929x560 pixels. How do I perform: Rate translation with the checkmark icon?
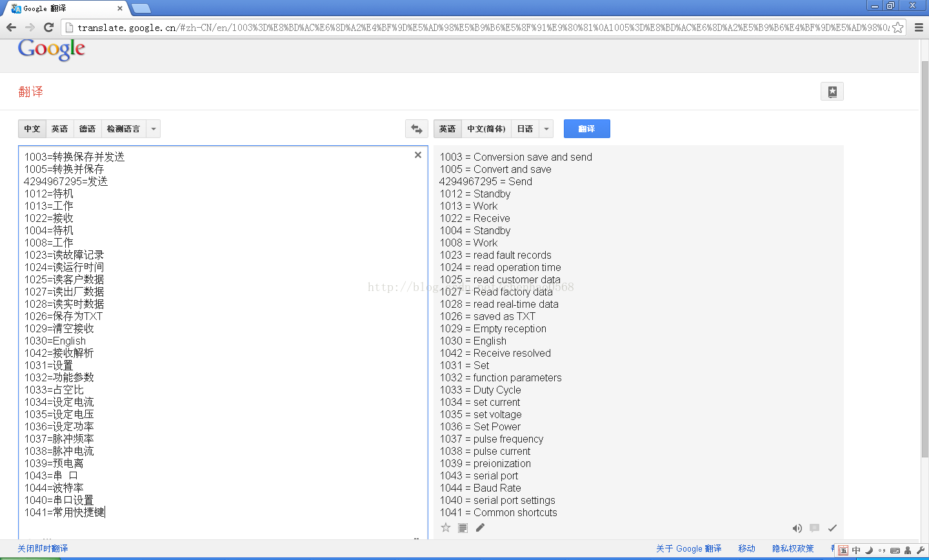pyautogui.click(x=832, y=528)
